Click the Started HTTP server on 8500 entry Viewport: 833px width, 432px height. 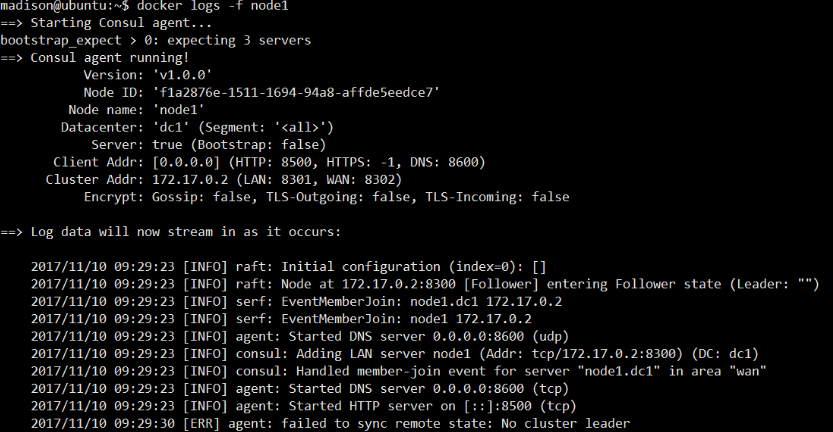(303, 406)
